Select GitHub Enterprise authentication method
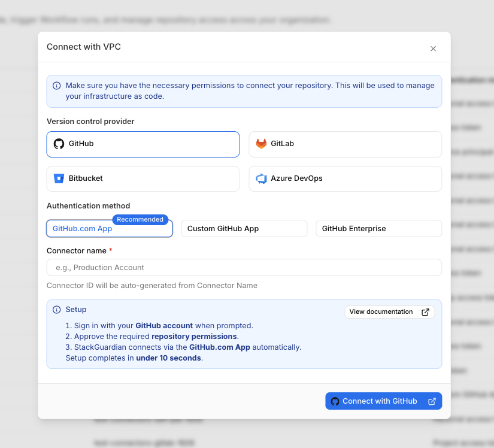The image size is (494, 448). [x=378, y=228]
